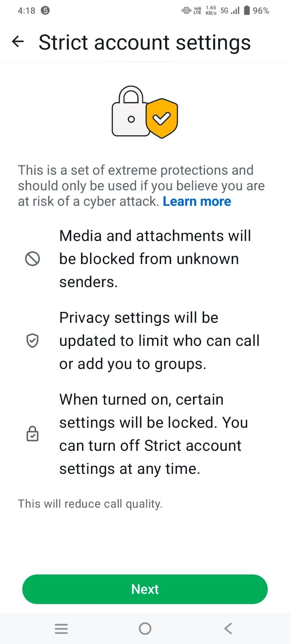Image resolution: width=290 pixels, height=644 pixels.
Task: Tap the certain settings will be locked text
Action: [x=153, y=434]
